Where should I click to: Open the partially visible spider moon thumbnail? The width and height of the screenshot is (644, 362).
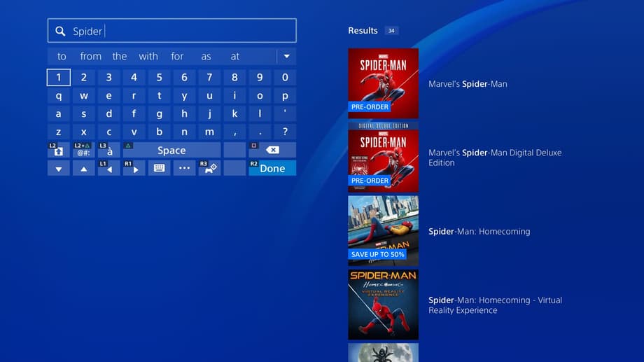coord(383,353)
